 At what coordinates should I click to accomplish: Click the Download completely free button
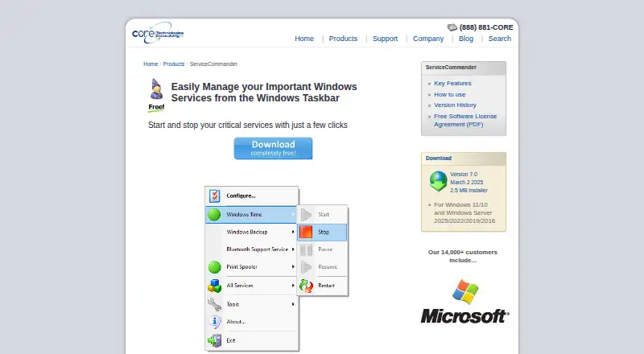pos(273,148)
